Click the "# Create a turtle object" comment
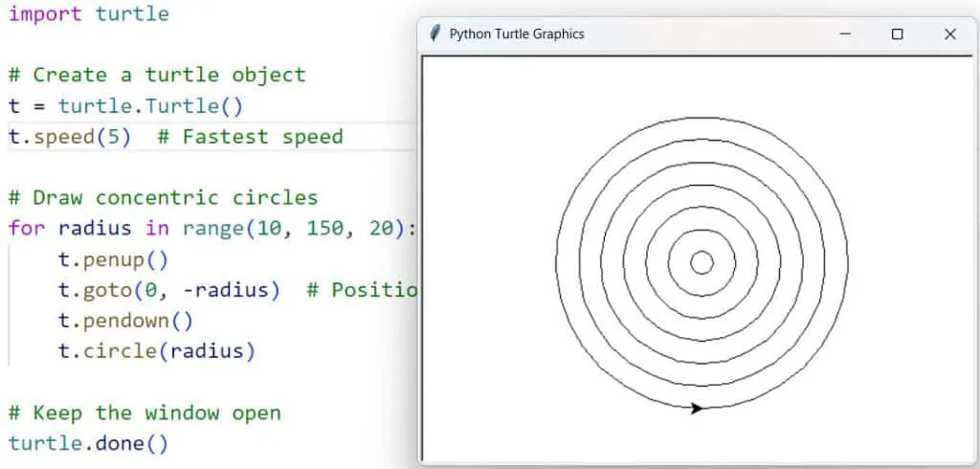This screenshot has width=980, height=469. [157, 75]
